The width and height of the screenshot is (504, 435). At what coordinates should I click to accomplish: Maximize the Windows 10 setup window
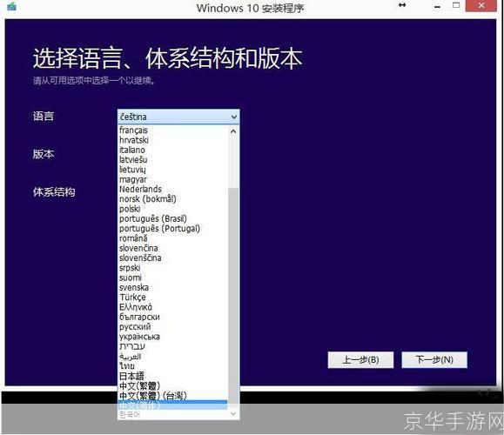456,5
